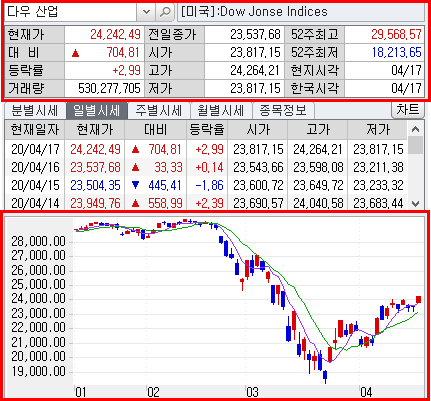This screenshot has height=401, width=431.
Task: Click the 다우 산업 index name field
Action: point(71,12)
